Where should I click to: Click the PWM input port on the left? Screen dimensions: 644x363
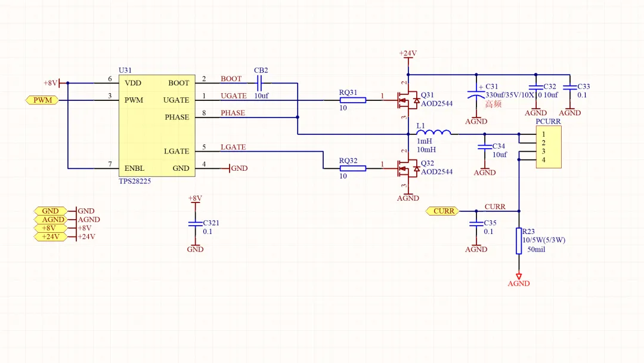coord(42,100)
